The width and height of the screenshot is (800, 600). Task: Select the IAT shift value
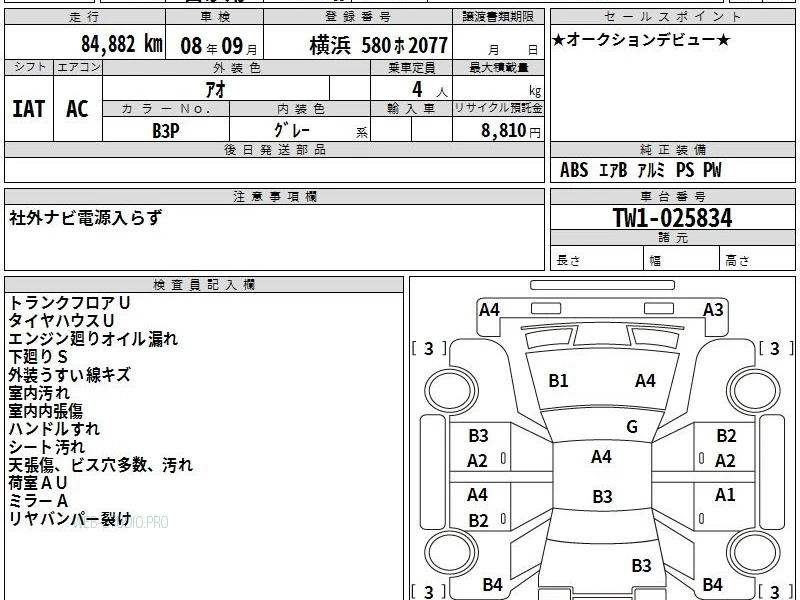point(29,109)
